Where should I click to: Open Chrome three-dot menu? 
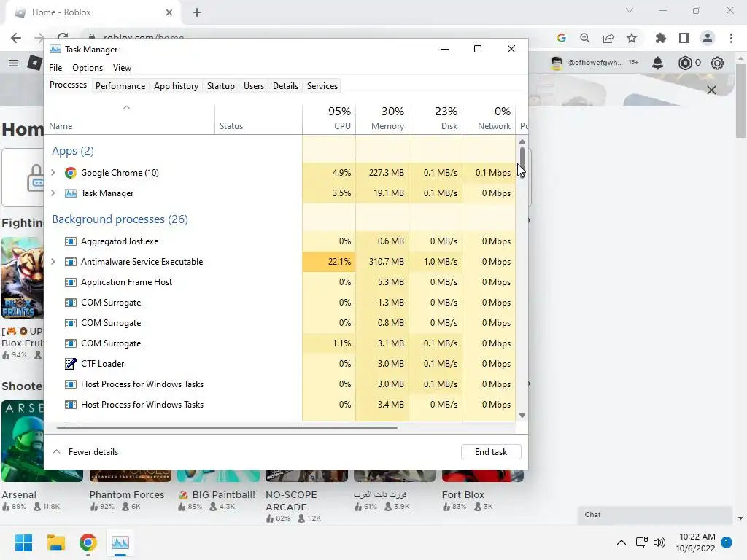tap(731, 38)
